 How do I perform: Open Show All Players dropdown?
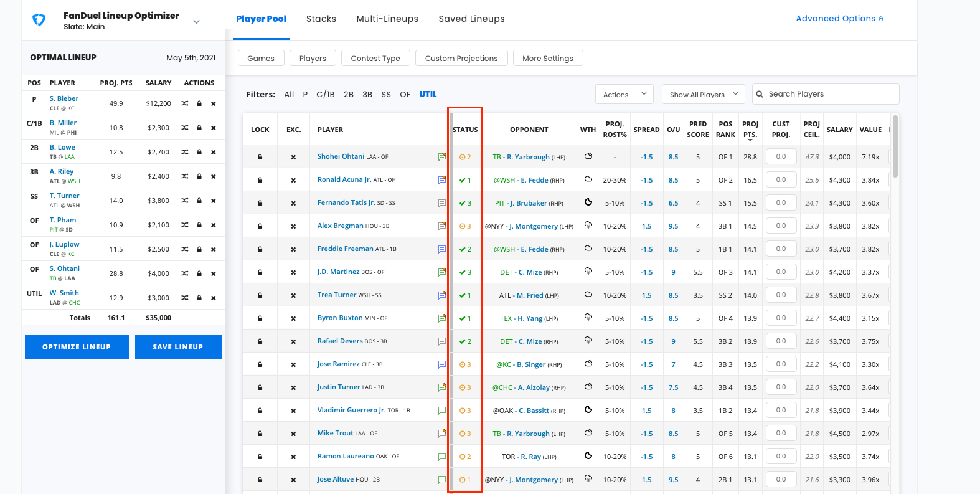704,95
